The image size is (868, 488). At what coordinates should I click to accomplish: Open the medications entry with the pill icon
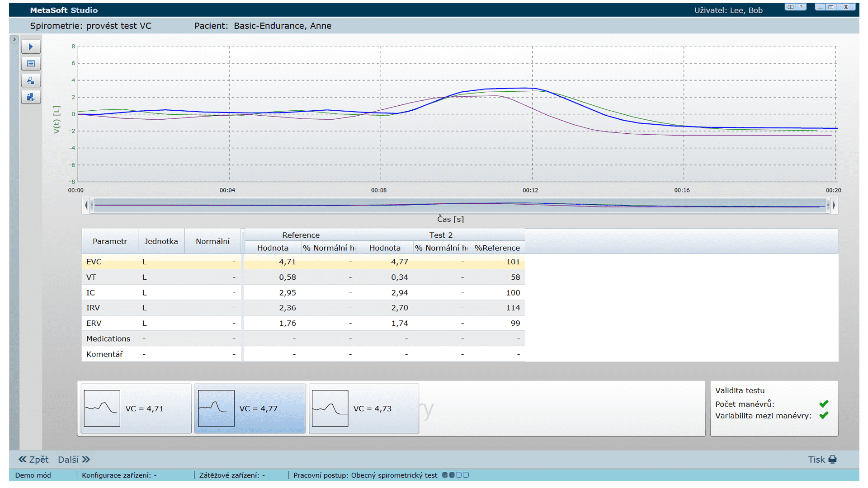pos(30,80)
